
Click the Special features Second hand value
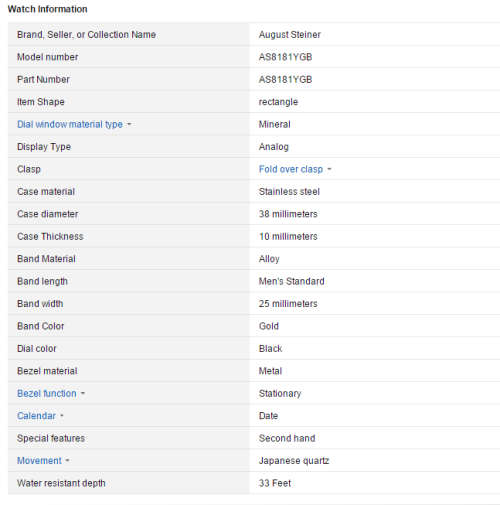(x=287, y=438)
